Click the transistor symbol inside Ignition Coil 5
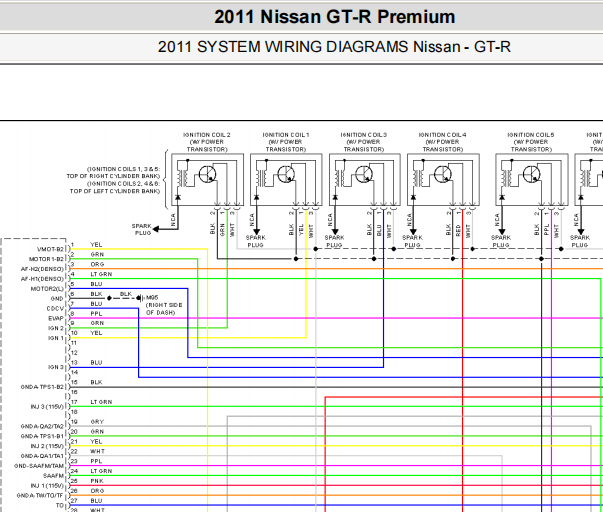The height and width of the screenshot is (512, 603). point(531,175)
